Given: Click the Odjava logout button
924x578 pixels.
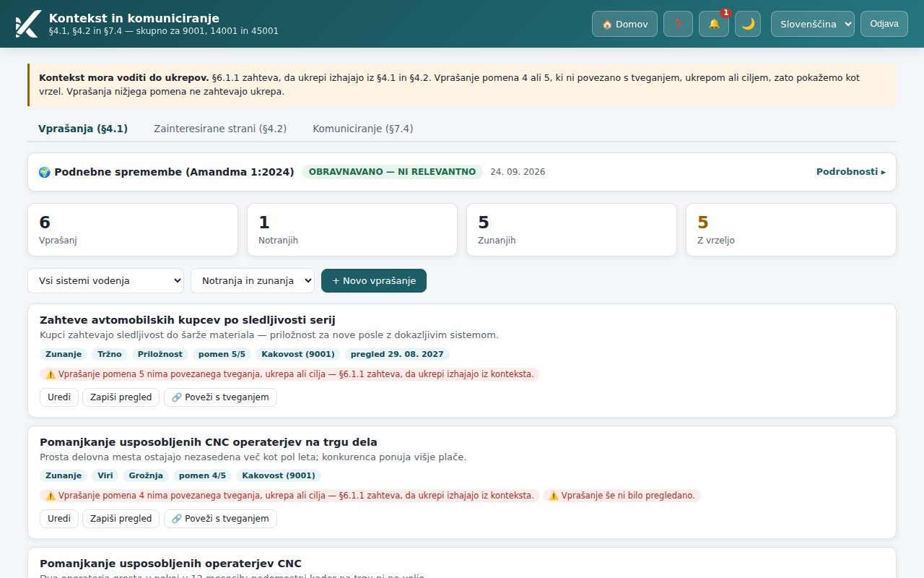Looking at the screenshot, I should pyautogui.click(x=884, y=24).
